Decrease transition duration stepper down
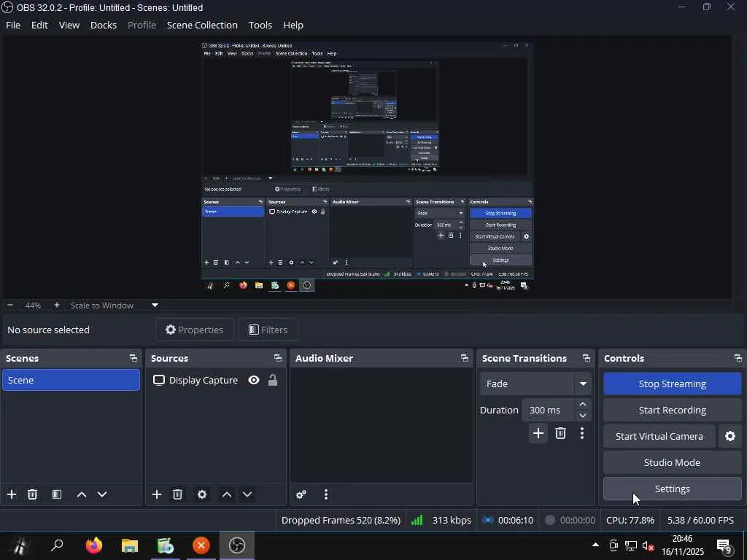747x560 pixels. [583, 416]
